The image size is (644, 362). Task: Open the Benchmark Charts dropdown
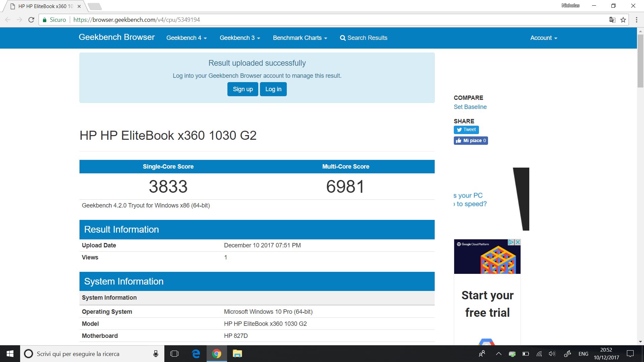[300, 38]
